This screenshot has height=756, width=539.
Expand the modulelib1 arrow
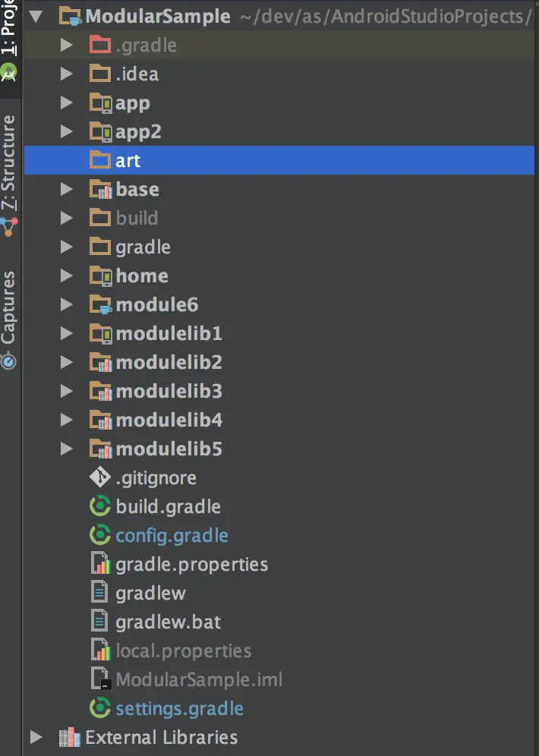[67, 333]
